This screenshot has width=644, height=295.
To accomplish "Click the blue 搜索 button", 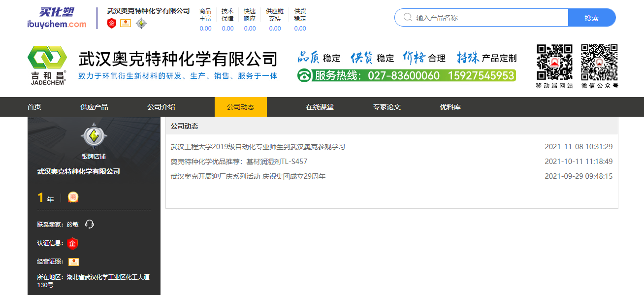I will [x=592, y=18].
